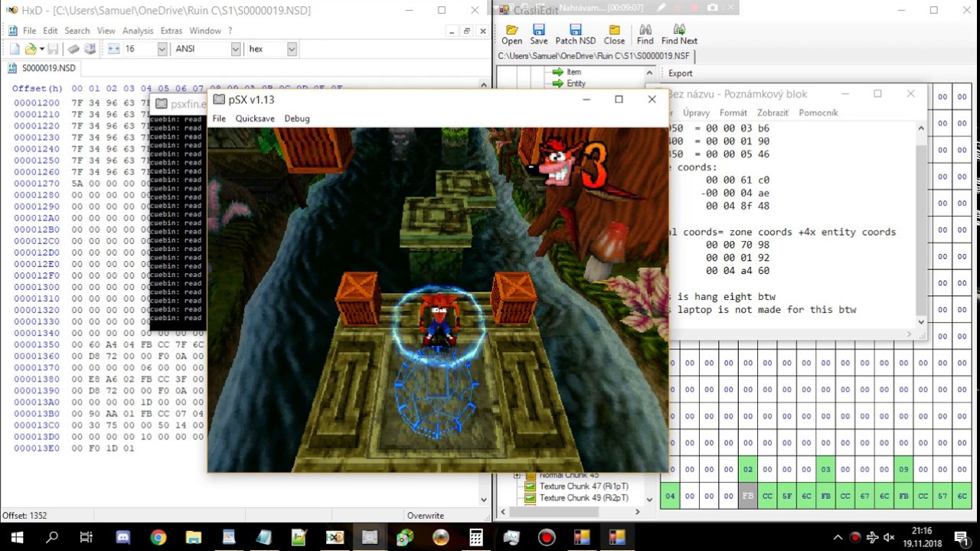980x551 pixels.
Task: Open Google Chrome from the taskbar
Action: (158, 537)
